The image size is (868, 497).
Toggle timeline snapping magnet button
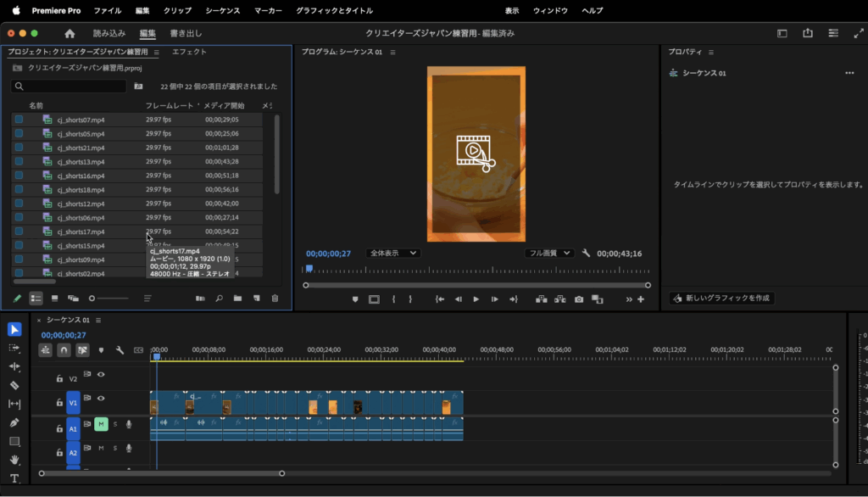64,349
